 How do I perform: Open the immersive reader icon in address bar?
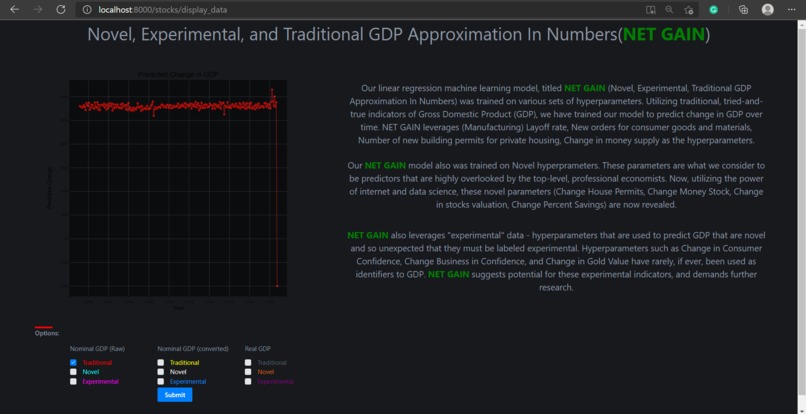[x=651, y=10]
